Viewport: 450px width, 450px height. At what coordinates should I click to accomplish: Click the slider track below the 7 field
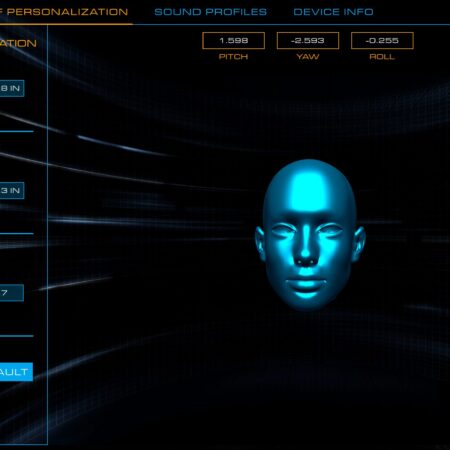(17, 336)
